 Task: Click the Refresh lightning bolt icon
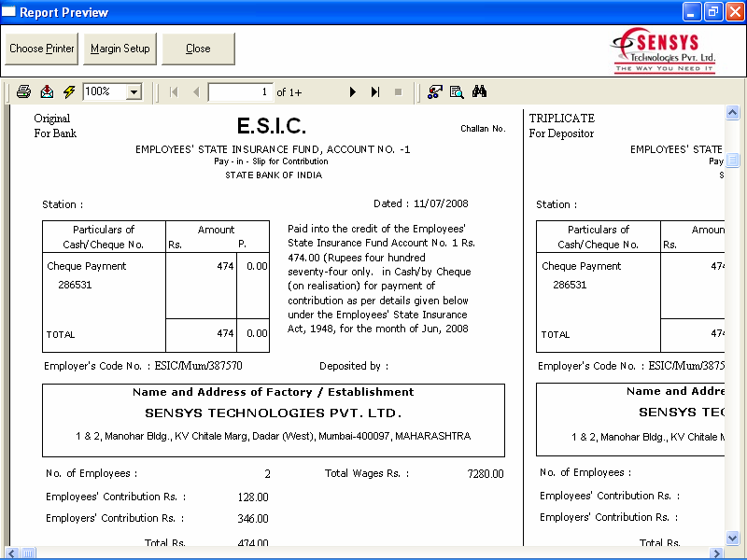[x=69, y=91]
